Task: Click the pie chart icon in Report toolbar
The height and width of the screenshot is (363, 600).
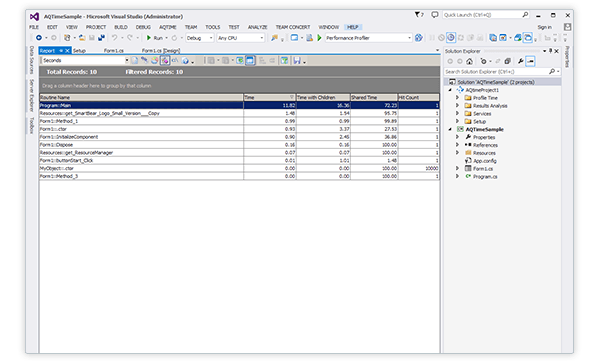Action: (x=154, y=60)
